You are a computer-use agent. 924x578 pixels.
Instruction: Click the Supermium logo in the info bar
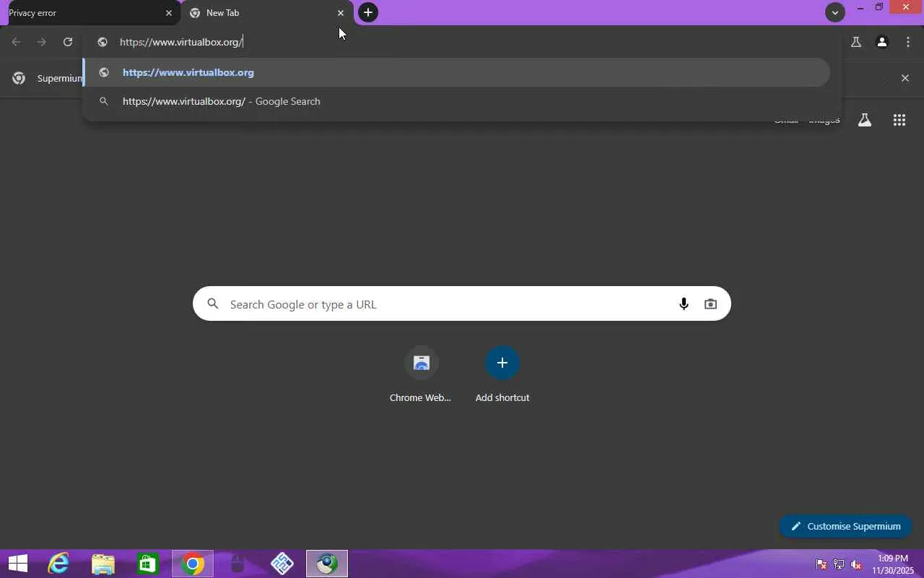(19, 78)
